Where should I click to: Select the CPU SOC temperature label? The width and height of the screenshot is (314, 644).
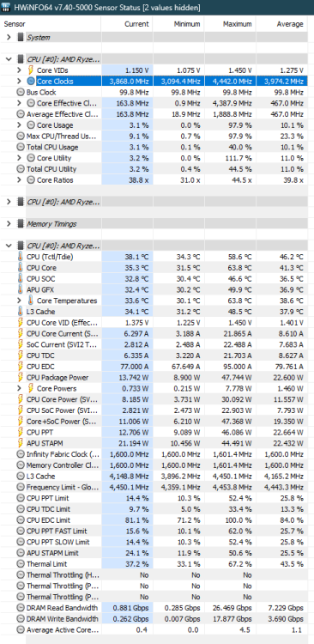(x=40, y=278)
